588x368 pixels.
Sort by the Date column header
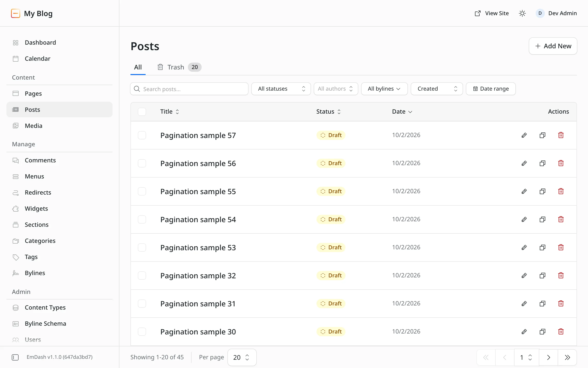coord(402,112)
